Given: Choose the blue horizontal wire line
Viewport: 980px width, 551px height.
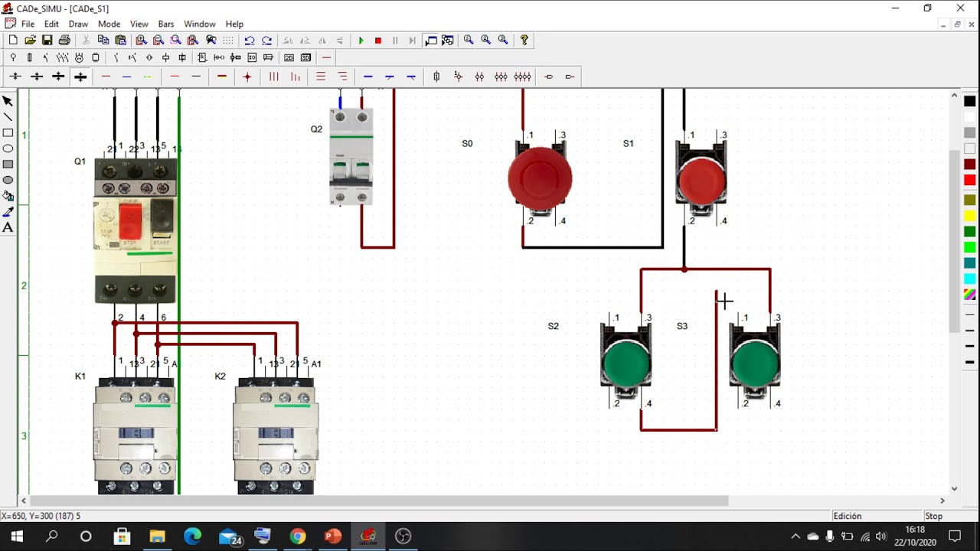Looking at the screenshot, I should click(127, 77).
